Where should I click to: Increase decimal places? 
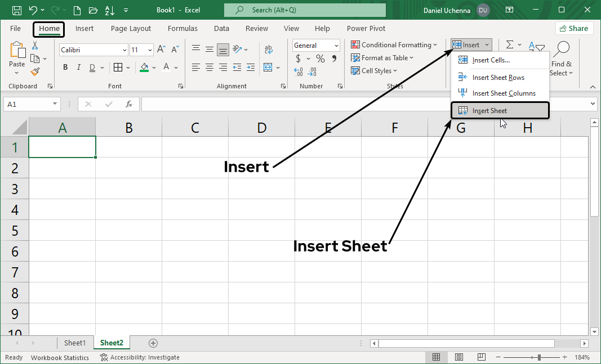(x=297, y=71)
